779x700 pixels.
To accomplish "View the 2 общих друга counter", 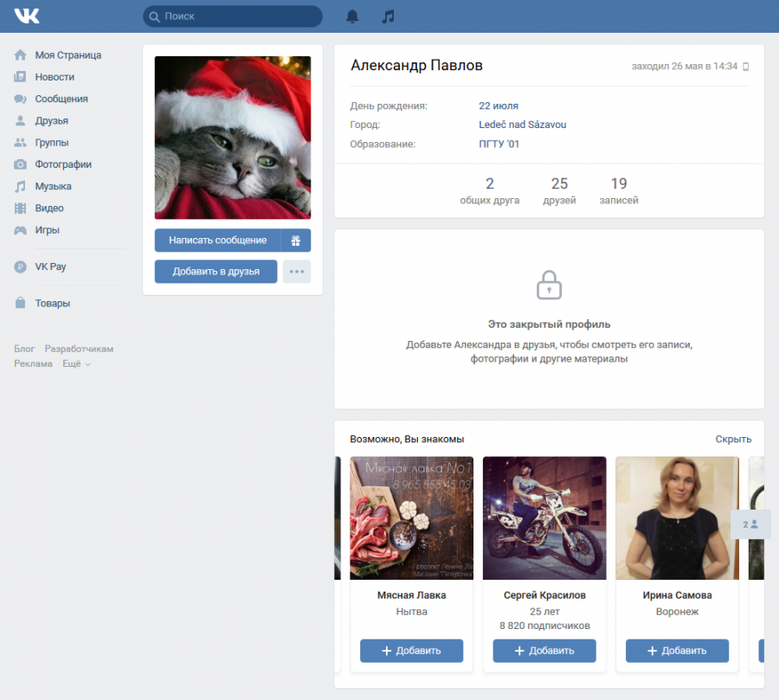I will (x=489, y=190).
